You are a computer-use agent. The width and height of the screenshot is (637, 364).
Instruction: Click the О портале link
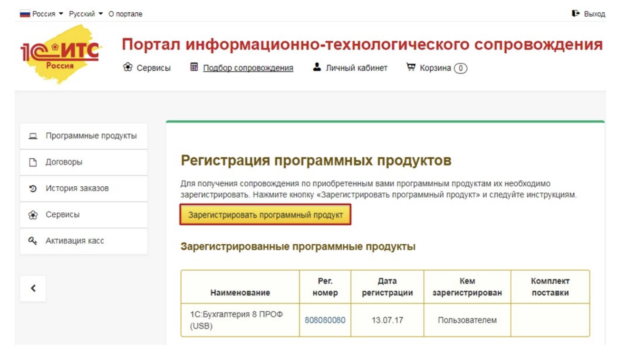point(125,14)
